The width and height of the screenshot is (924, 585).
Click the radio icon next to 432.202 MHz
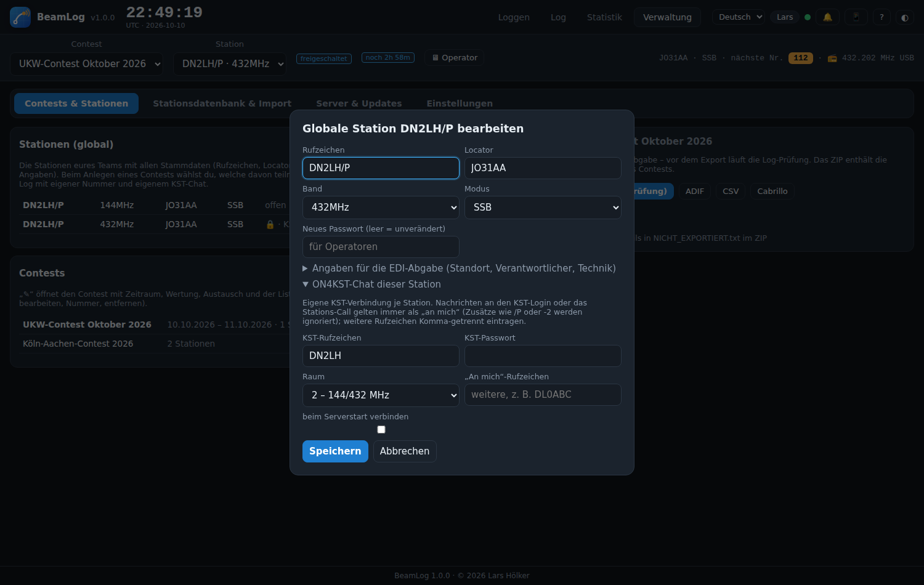coord(832,58)
